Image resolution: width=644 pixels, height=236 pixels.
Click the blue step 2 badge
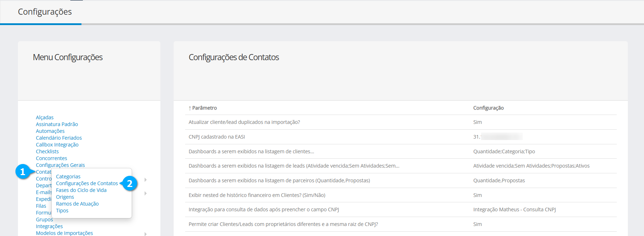pyautogui.click(x=130, y=184)
